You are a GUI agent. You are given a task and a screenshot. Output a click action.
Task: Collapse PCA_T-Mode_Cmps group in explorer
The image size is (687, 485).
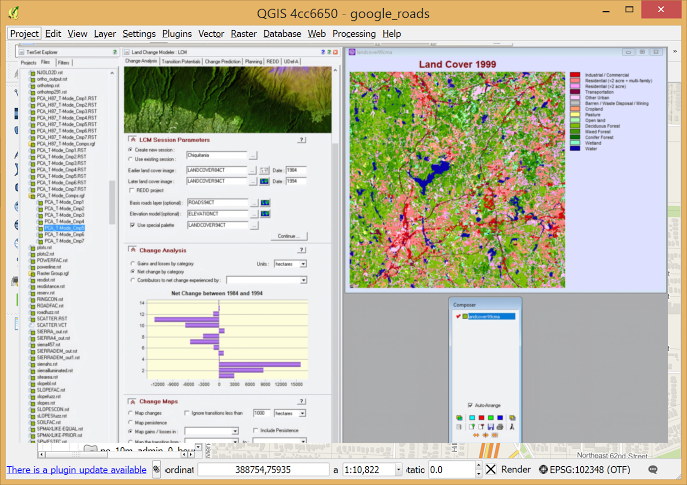click(32, 195)
